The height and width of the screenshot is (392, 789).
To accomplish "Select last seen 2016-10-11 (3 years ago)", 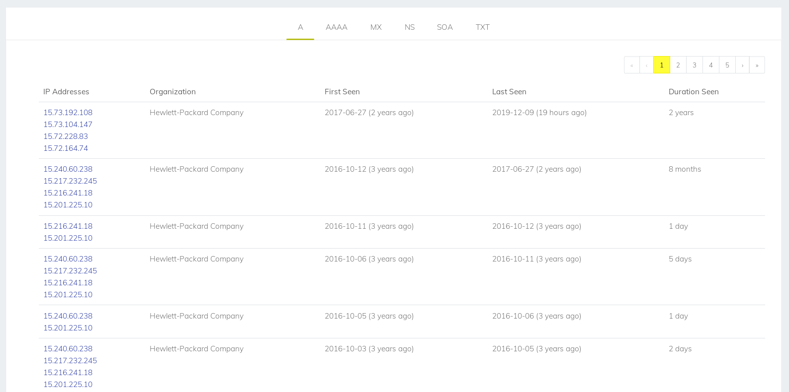I will 536,259.
